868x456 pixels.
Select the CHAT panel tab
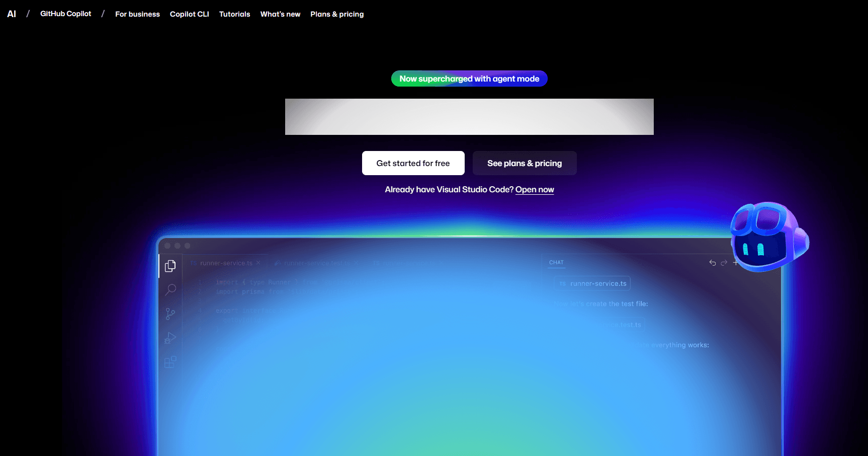pos(556,262)
